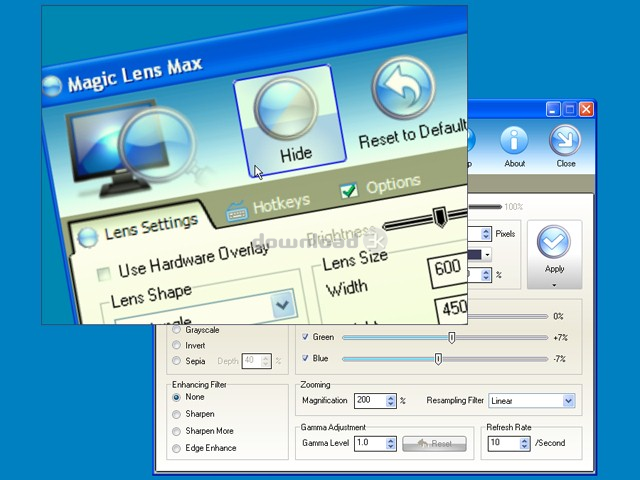Toggle the Green channel checkbox
Viewport: 640px width, 480px height.
pyautogui.click(x=305, y=337)
